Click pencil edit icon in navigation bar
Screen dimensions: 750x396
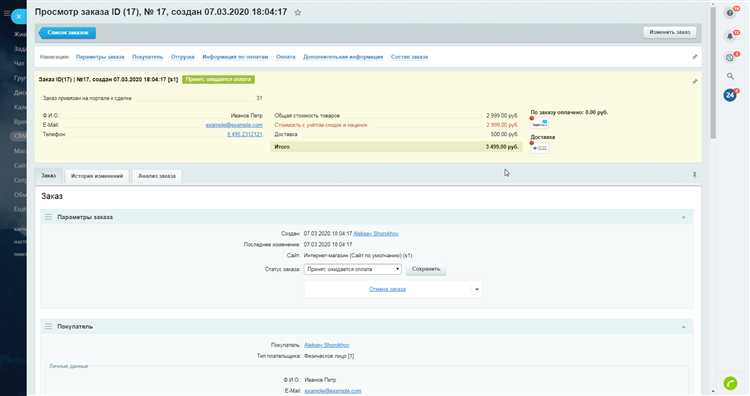tap(695, 57)
